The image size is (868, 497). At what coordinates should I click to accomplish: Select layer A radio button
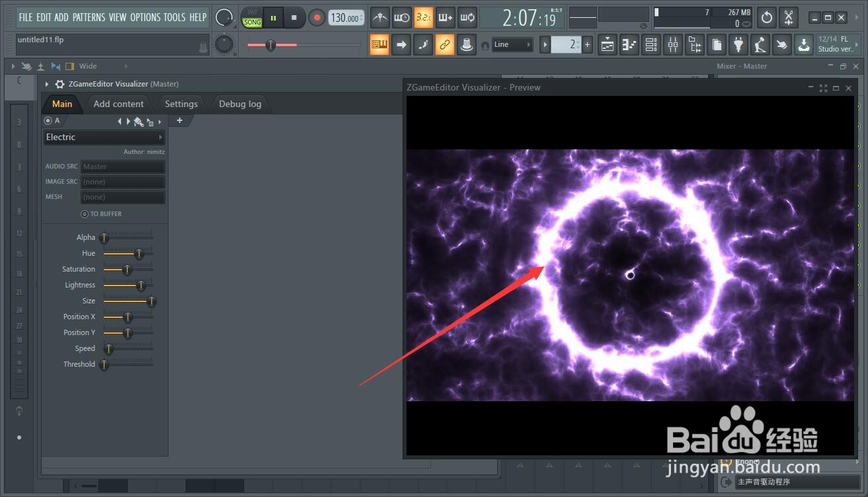click(48, 121)
